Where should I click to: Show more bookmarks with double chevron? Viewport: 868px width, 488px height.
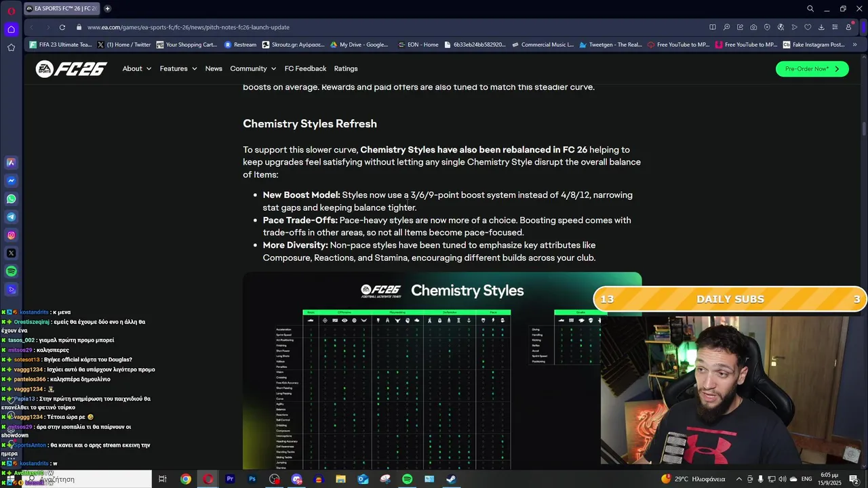[x=854, y=45]
